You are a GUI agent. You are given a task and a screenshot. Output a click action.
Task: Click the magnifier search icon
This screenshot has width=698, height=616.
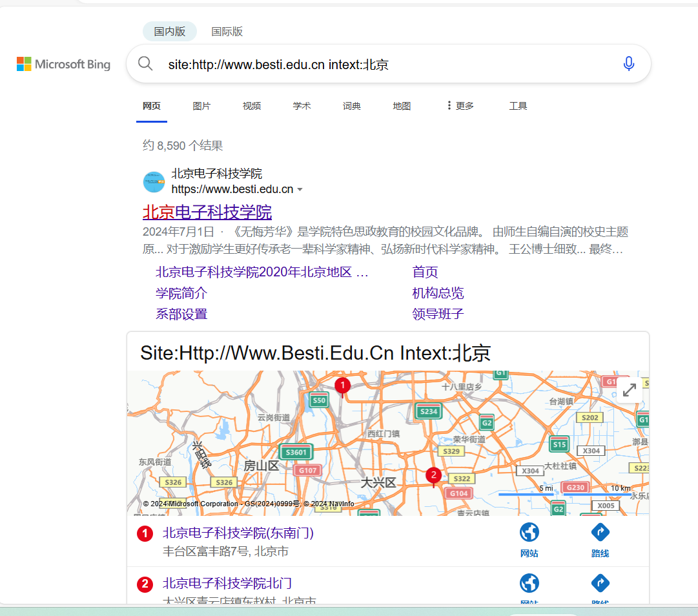(x=145, y=64)
